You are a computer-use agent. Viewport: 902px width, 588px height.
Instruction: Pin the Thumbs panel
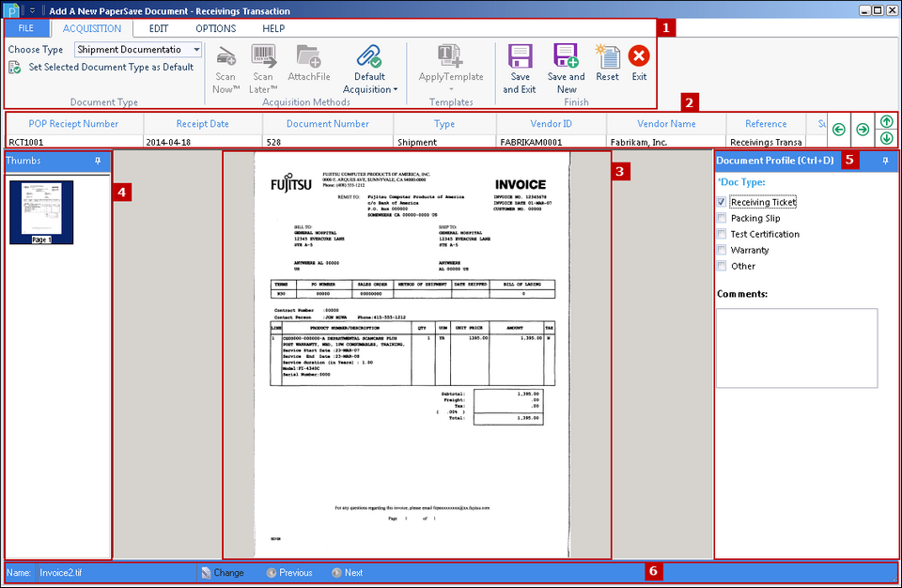click(98, 162)
